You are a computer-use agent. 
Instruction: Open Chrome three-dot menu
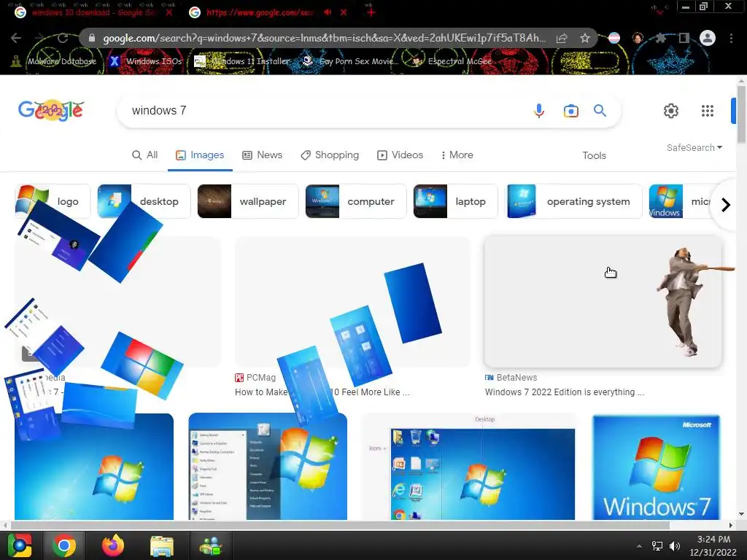click(x=731, y=38)
